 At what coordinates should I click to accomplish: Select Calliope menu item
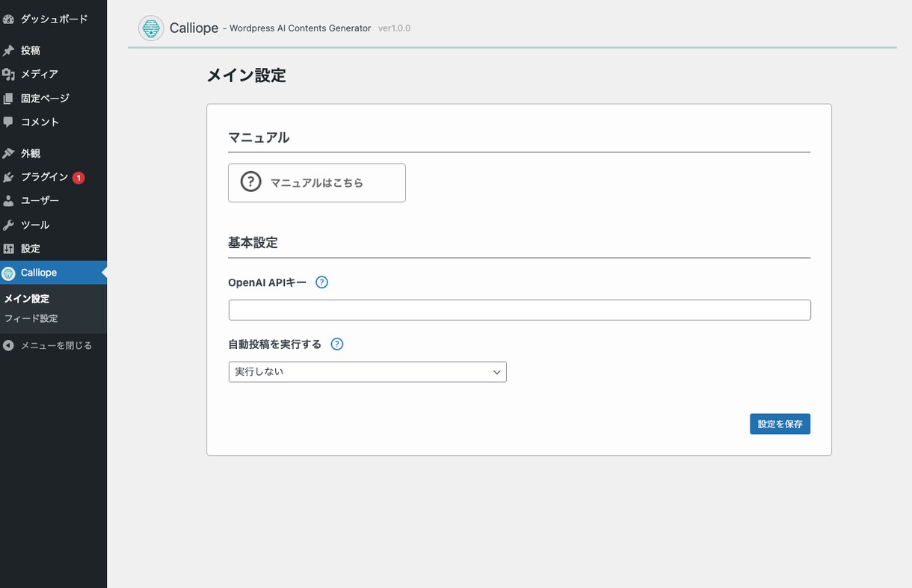pos(53,273)
